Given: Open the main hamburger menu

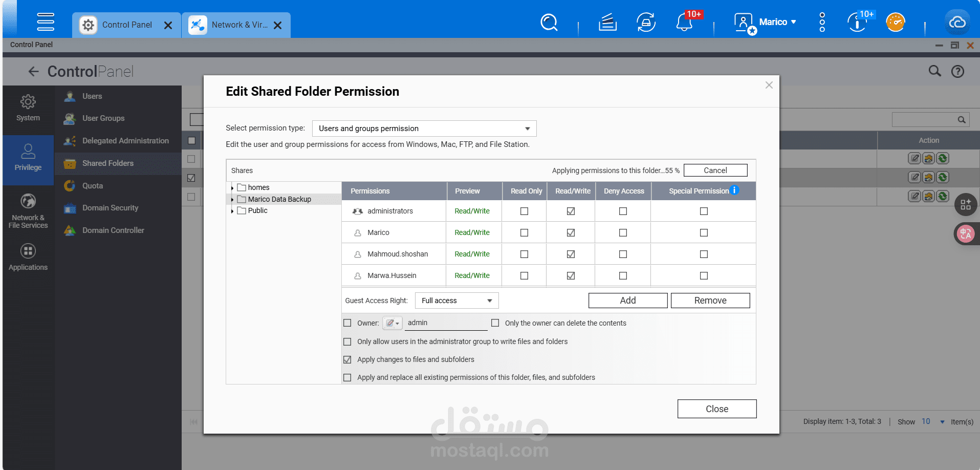Looking at the screenshot, I should pos(46,22).
